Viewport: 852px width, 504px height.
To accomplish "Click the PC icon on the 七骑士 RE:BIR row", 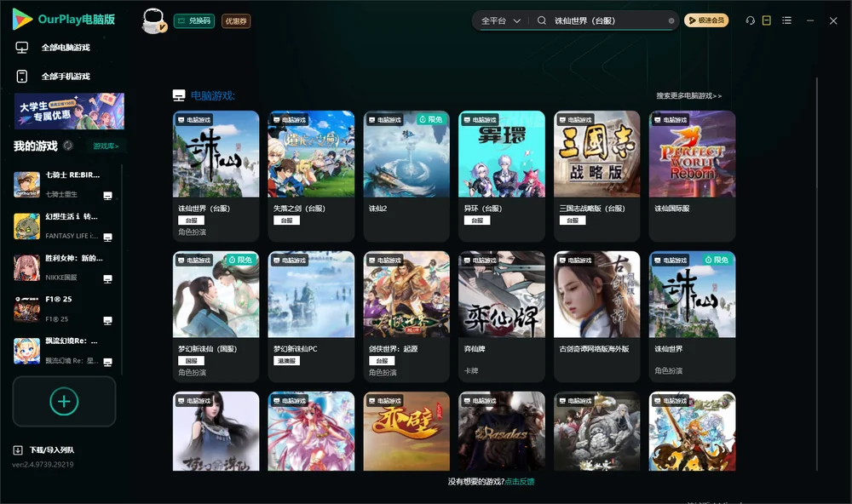I will click(x=107, y=196).
